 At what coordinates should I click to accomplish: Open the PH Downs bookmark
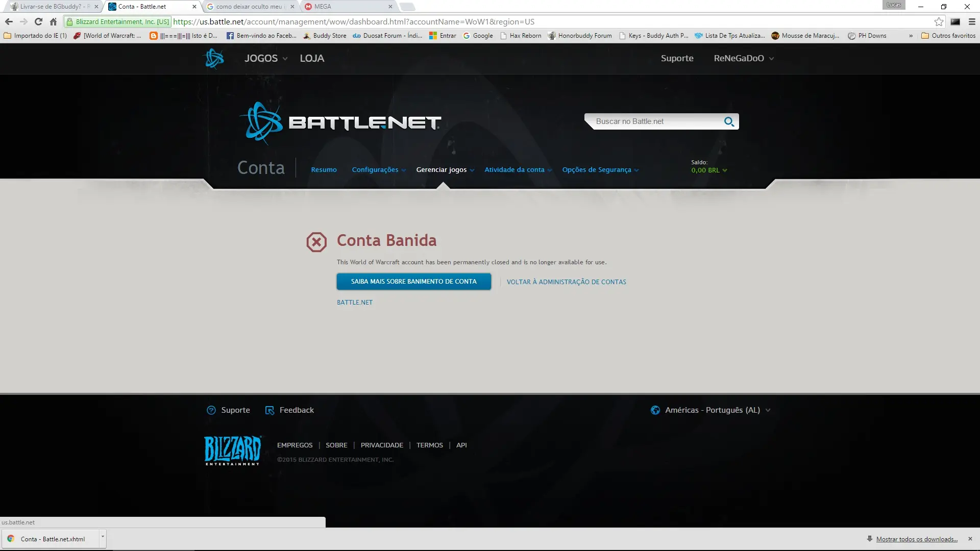point(867,36)
